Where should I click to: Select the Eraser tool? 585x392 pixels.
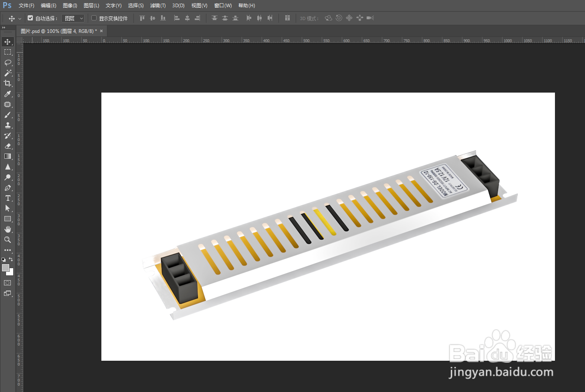pyautogui.click(x=8, y=146)
